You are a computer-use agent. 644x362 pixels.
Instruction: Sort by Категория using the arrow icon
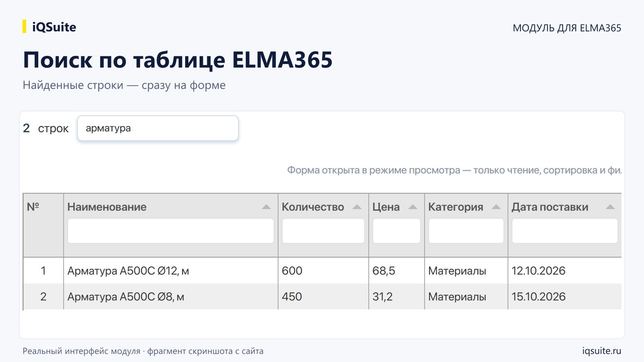(496, 207)
